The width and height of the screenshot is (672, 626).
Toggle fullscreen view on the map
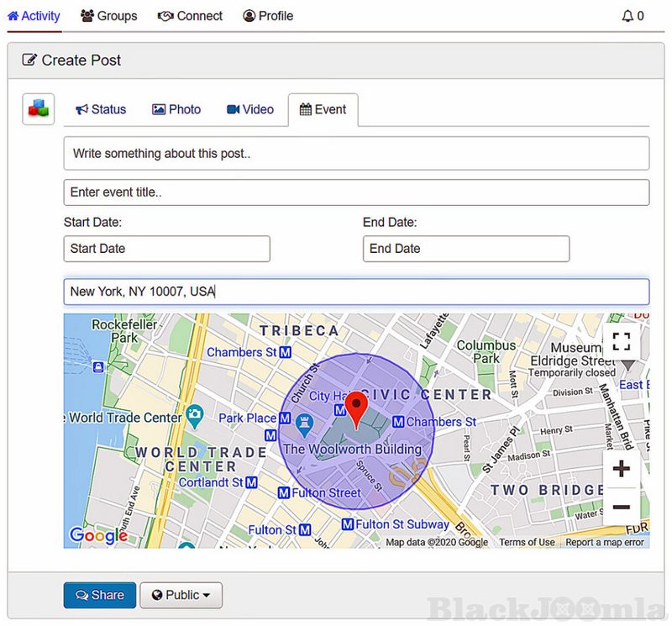[x=621, y=341]
